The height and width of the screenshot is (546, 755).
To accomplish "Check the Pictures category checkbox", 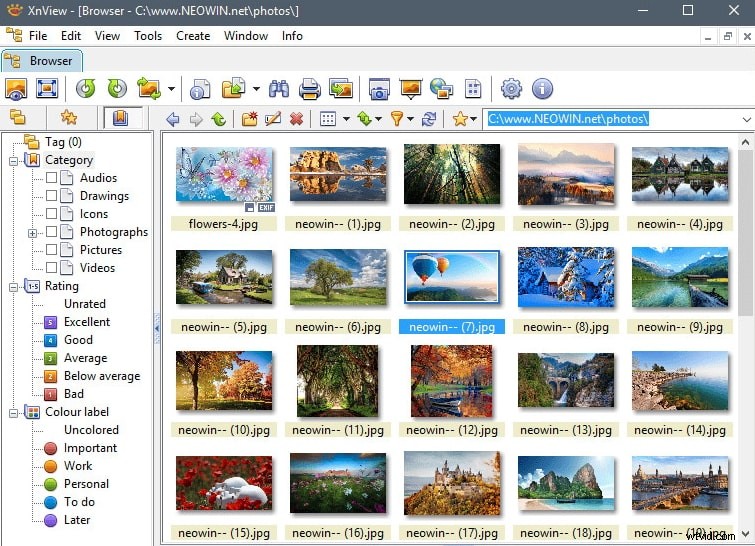I will point(52,249).
